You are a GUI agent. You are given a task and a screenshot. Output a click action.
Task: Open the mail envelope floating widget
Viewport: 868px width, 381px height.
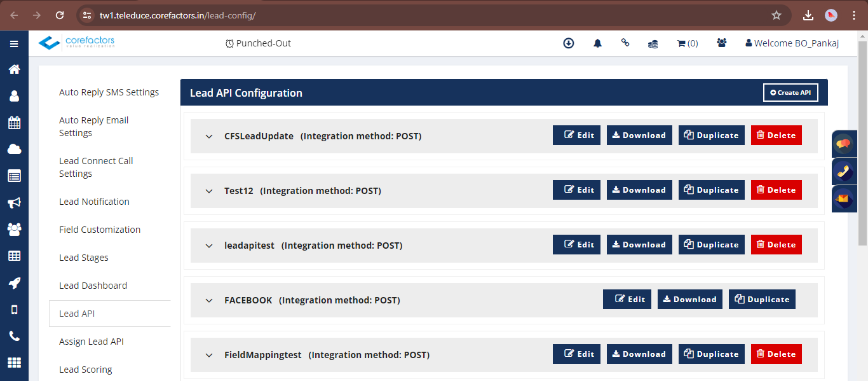[x=843, y=199]
